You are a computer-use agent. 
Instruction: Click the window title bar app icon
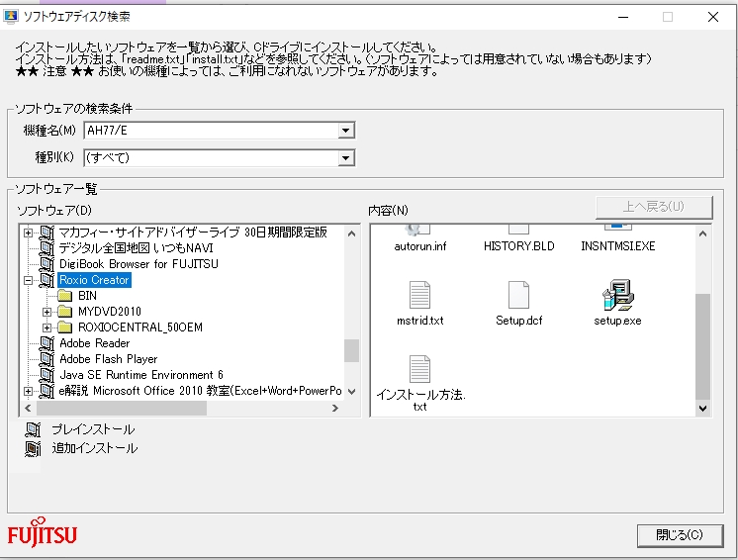coord(10,17)
